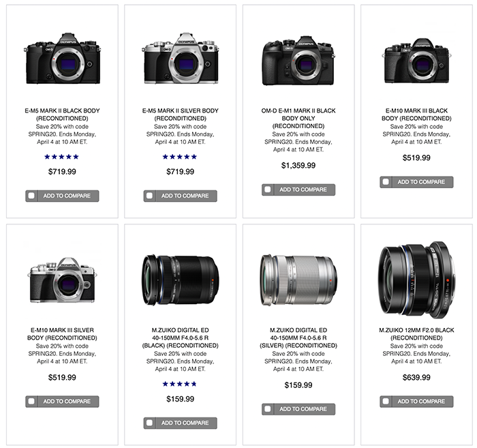Click star rating of E-M5 Mark II Silver
Screen dimensions: 477x448
point(180,157)
